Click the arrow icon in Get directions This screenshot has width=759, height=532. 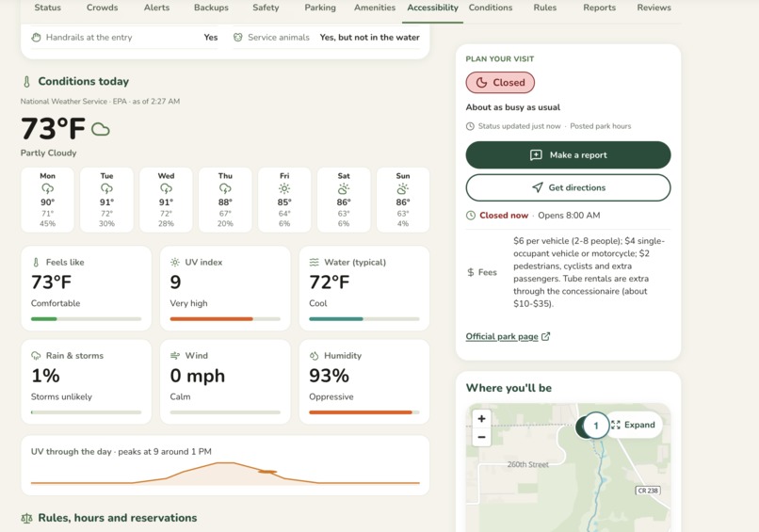[x=538, y=187]
